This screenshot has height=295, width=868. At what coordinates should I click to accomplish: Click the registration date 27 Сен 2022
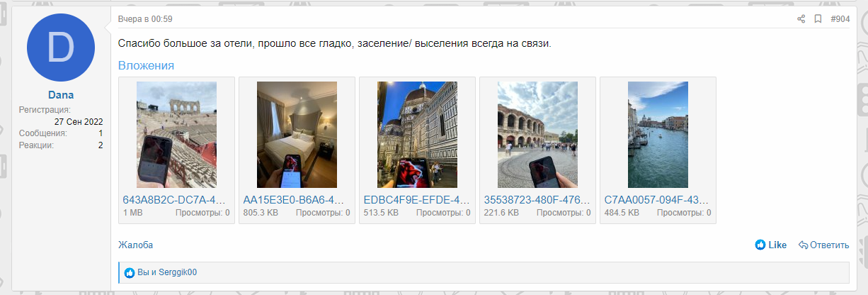pyautogui.click(x=79, y=121)
